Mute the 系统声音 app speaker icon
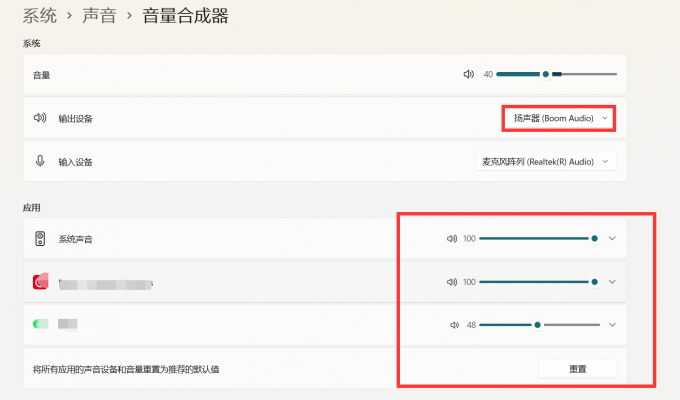The height and width of the screenshot is (400, 680). (452, 239)
